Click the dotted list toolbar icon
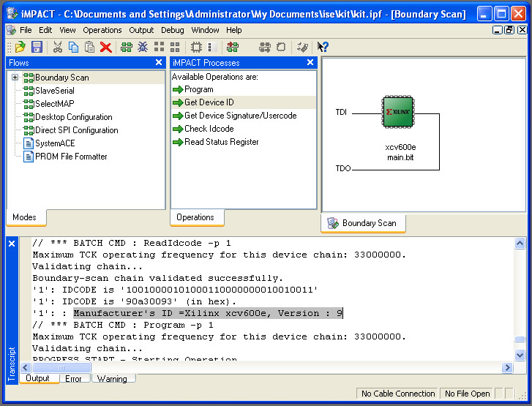The width and height of the screenshot is (532, 406). tap(211, 47)
